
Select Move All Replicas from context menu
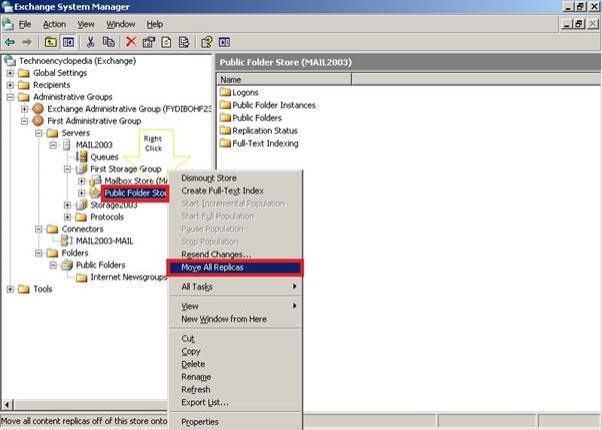coord(212,268)
